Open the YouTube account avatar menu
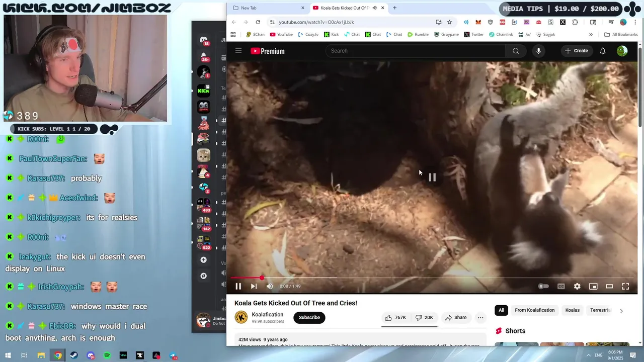644x362 pixels. click(622, 51)
